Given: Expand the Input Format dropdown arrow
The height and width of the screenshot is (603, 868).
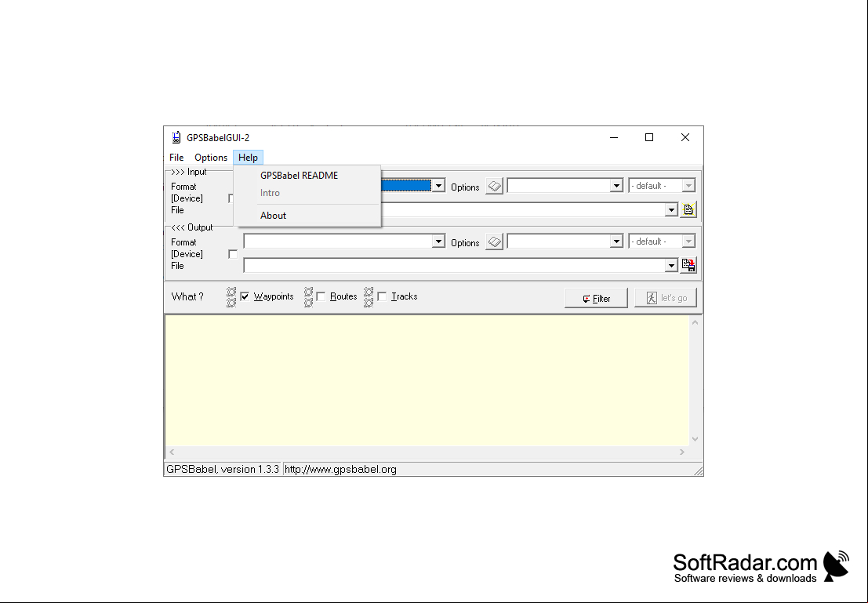Looking at the screenshot, I should (x=438, y=186).
